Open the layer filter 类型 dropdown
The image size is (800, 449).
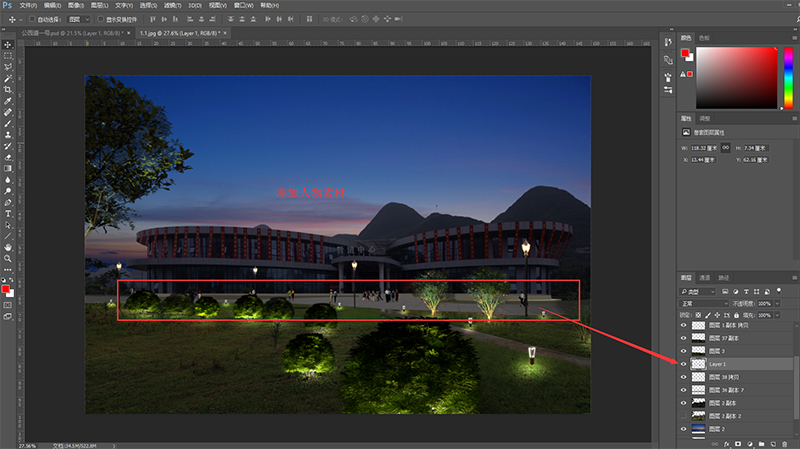tap(704, 290)
